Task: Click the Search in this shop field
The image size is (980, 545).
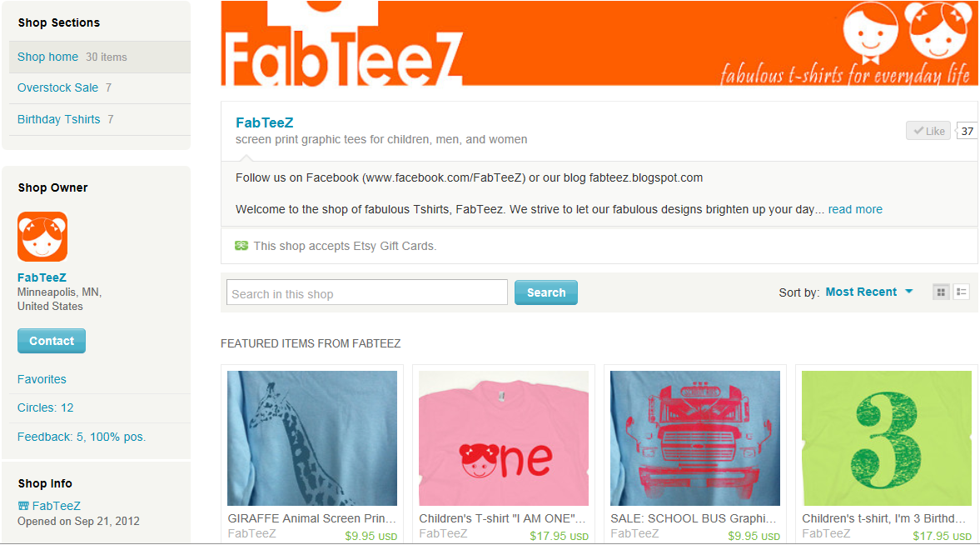Action: (x=367, y=292)
